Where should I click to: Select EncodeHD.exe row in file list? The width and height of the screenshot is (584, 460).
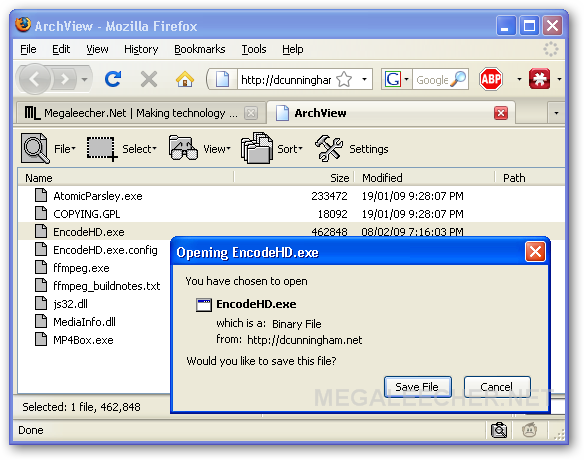[291, 232]
